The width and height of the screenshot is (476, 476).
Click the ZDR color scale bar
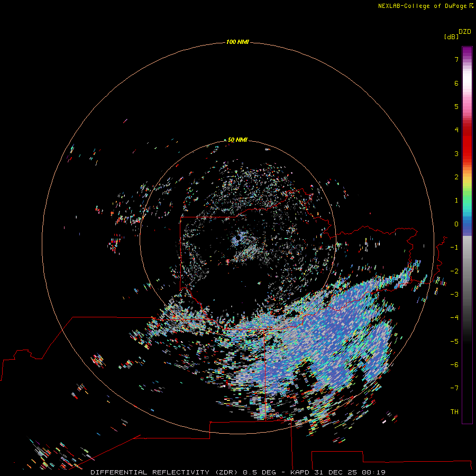[x=467, y=235]
